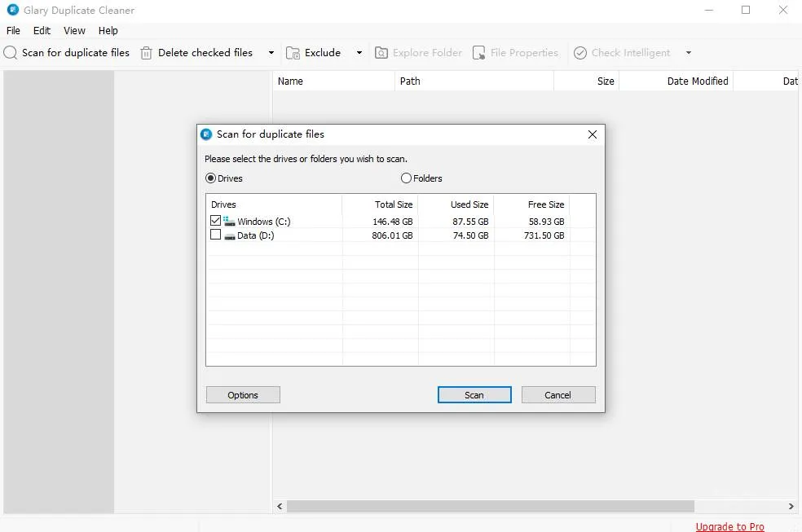This screenshot has height=532, width=802.
Task: Open the Exclude dropdown arrow
Action: (x=359, y=53)
